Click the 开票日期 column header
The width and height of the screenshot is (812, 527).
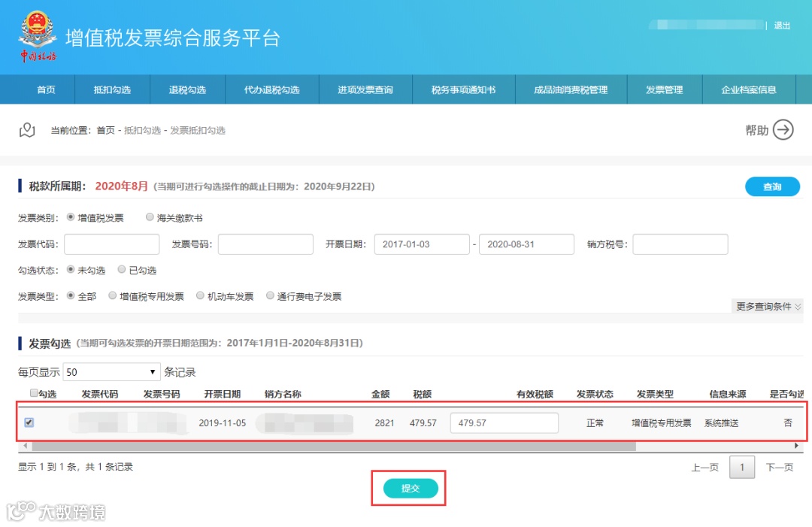tap(222, 394)
